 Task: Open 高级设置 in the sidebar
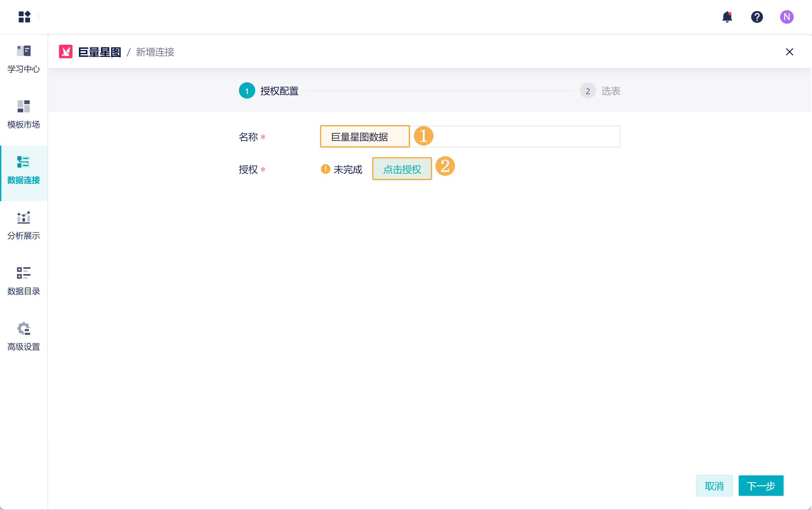[x=23, y=337]
